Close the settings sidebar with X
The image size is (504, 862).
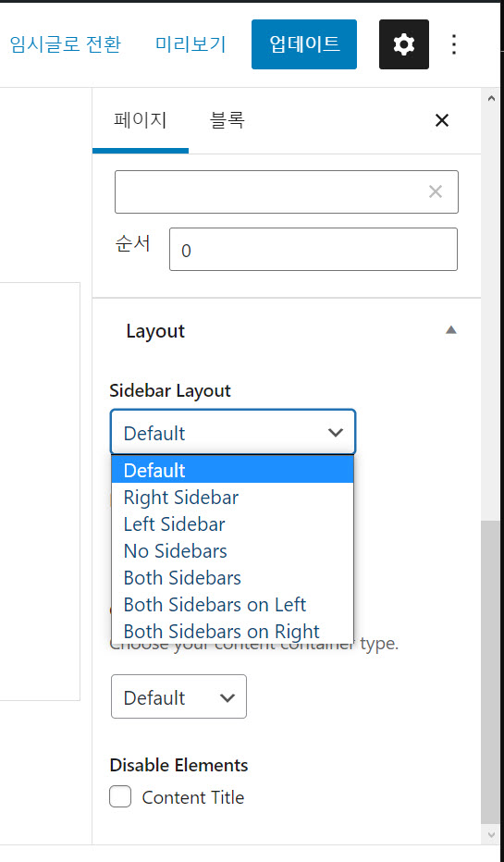(x=442, y=120)
